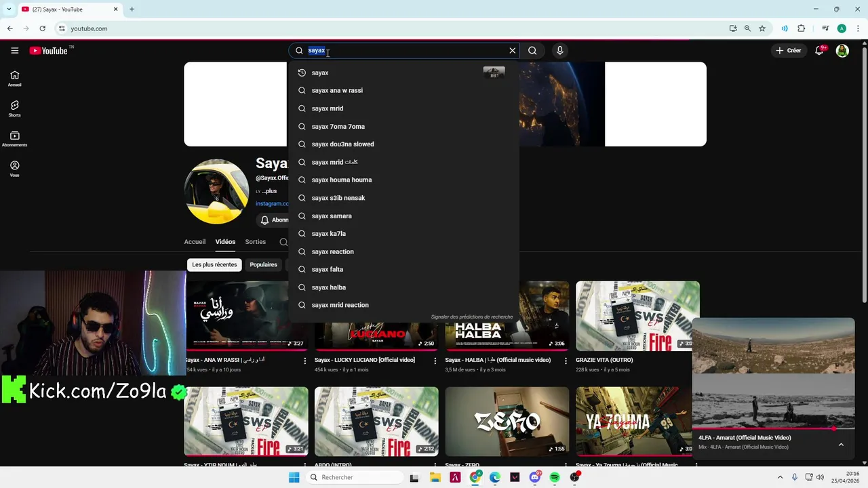Click the magnifier search submit button

532,50
